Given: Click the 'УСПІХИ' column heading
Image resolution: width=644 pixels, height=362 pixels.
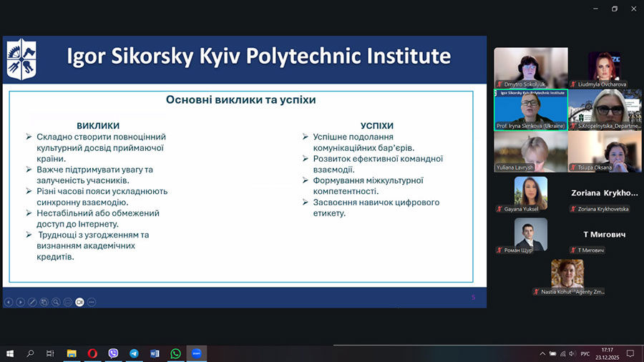Looking at the screenshot, I should point(377,126).
